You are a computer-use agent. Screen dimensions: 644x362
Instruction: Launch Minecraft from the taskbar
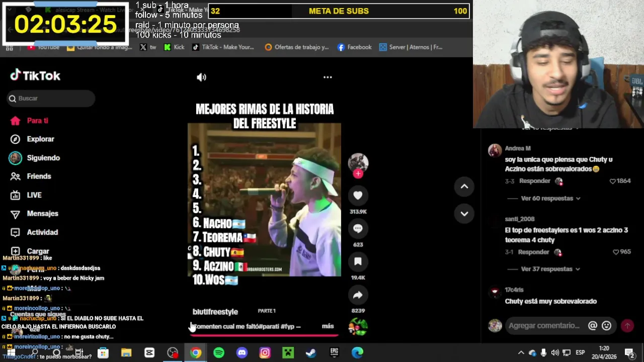288,353
